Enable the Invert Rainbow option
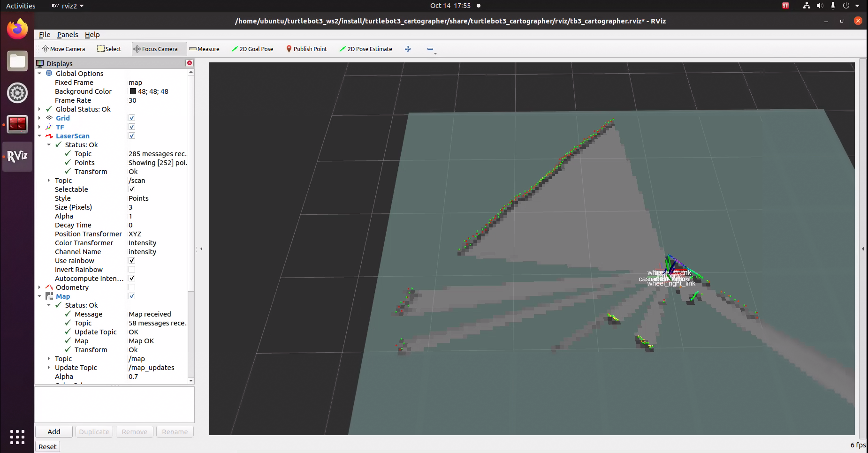Image resolution: width=868 pixels, height=453 pixels. click(x=131, y=269)
